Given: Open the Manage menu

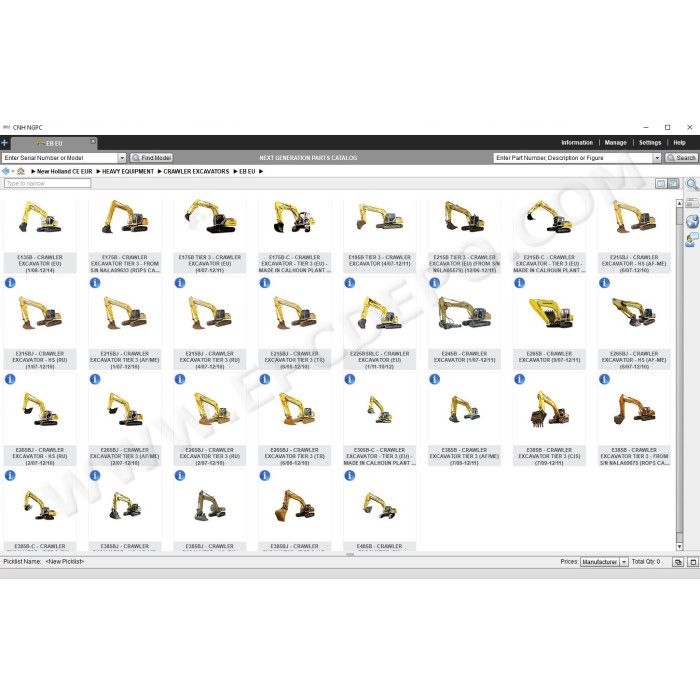Looking at the screenshot, I should click(616, 142).
